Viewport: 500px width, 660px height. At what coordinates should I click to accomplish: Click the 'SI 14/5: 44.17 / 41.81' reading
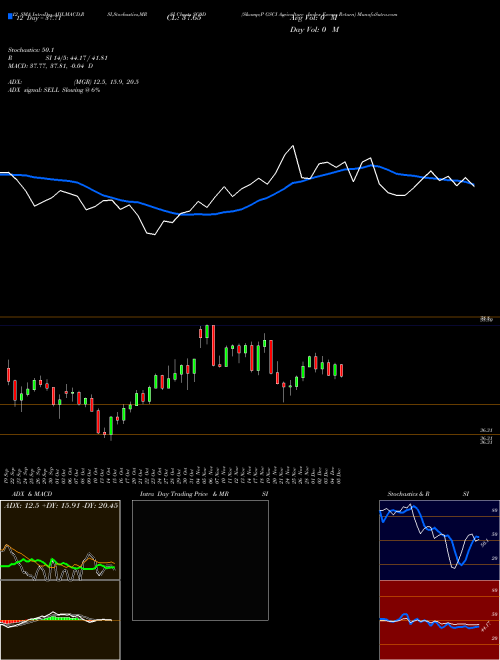[x=76, y=58]
